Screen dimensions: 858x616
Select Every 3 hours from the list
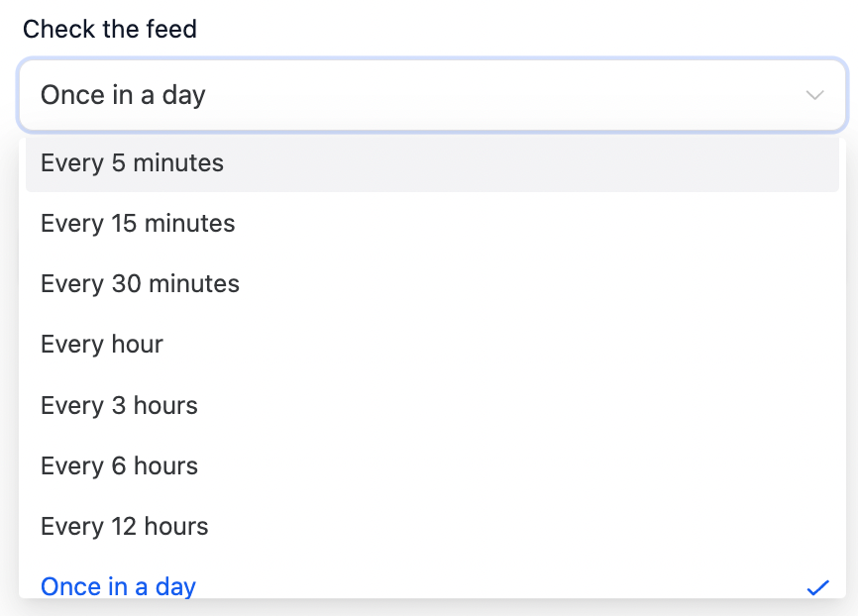(x=119, y=405)
